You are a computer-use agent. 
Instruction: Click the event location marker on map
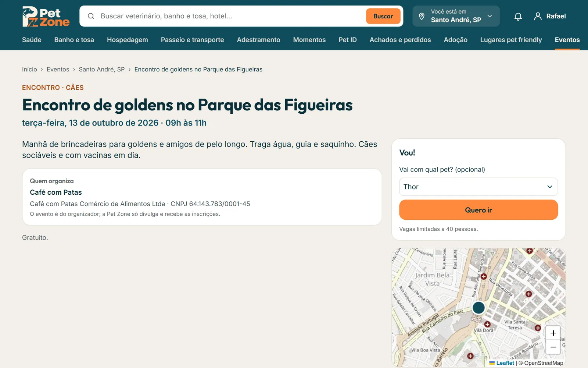click(x=478, y=308)
